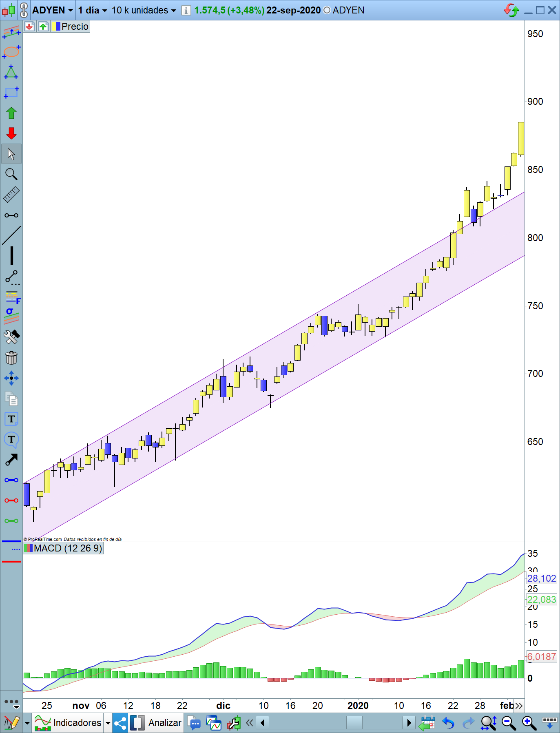Choose the dotted blue line style
Viewport: 560px width, 733px height.
(x=16, y=549)
